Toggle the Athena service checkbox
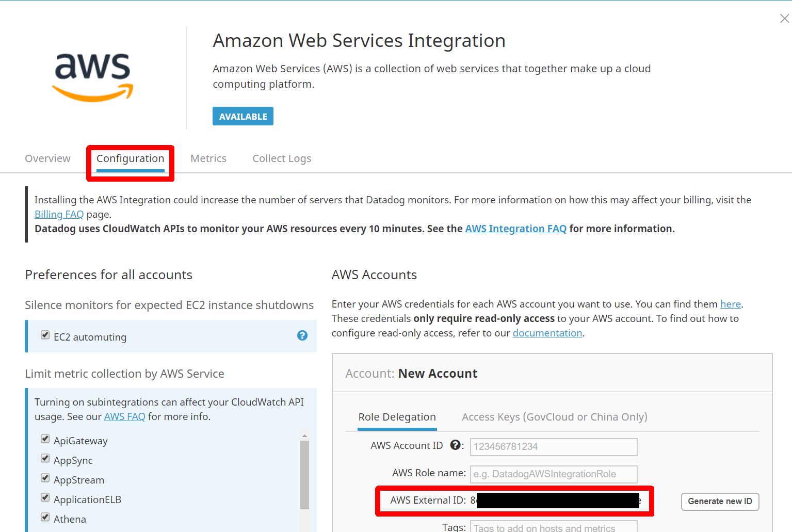This screenshot has width=792, height=532. (x=45, y=518)
